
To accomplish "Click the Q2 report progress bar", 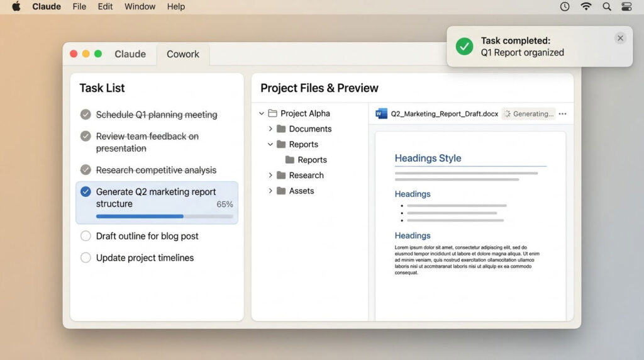I will (164, 216).
